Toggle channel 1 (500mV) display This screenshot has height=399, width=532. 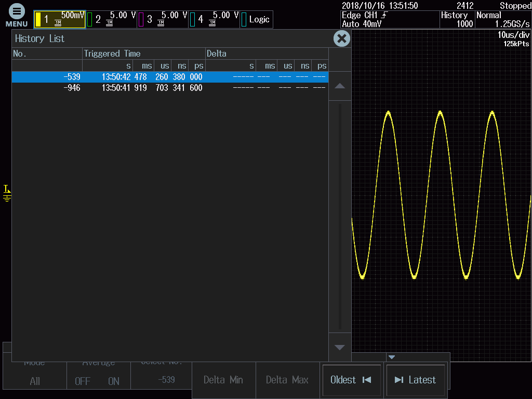point(59,19)
